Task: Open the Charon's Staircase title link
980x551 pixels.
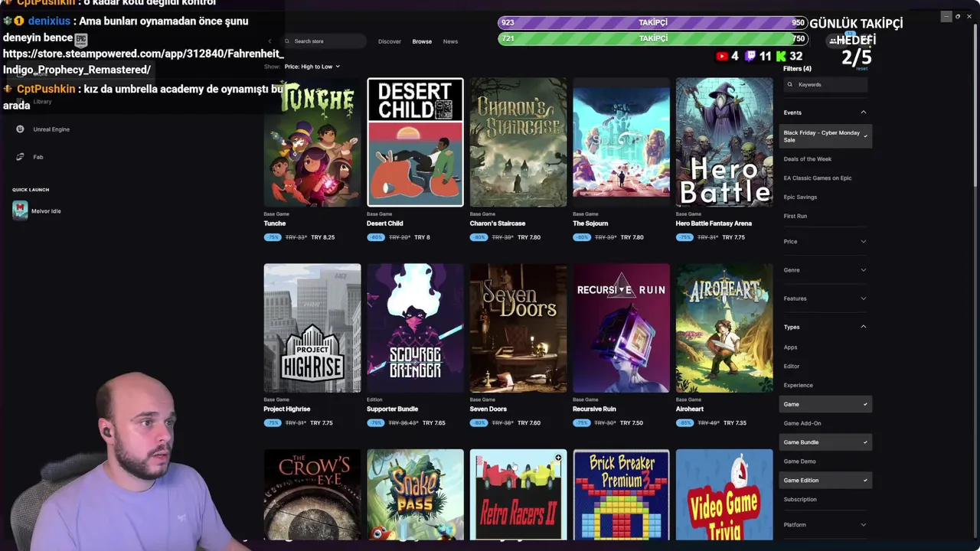Action: point(498,223)
